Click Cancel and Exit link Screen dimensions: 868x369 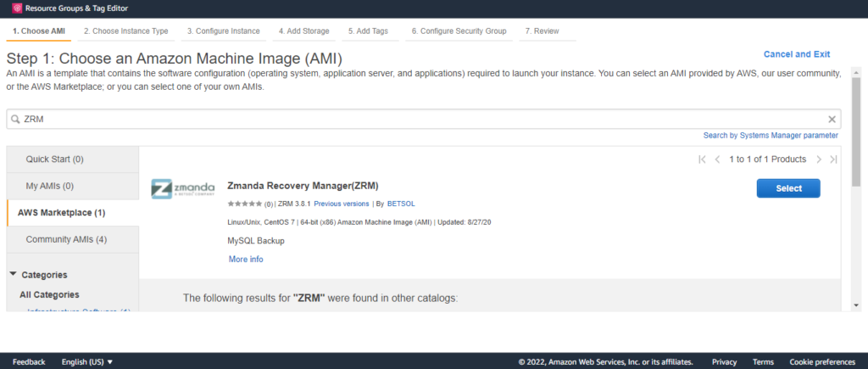click(x=797, y=54)
